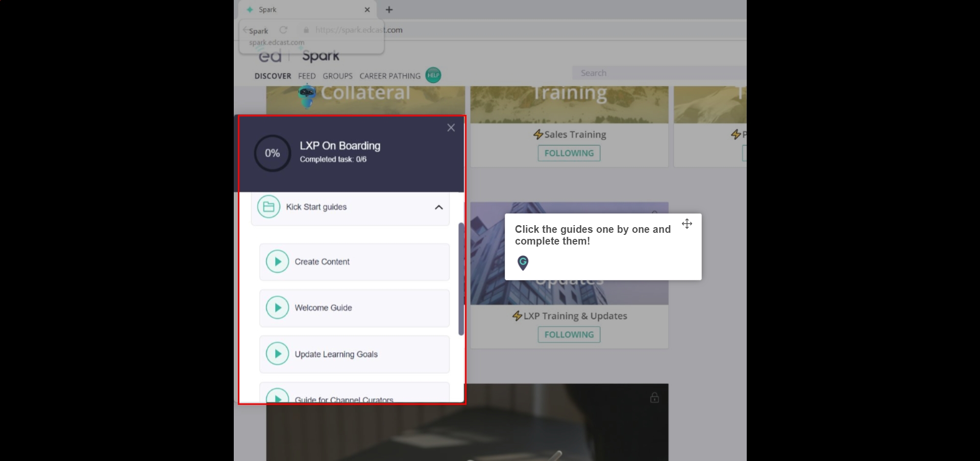Click the Kick Start guides folder icon
Screen dimensions: 980x461
(x=268, y=207)
